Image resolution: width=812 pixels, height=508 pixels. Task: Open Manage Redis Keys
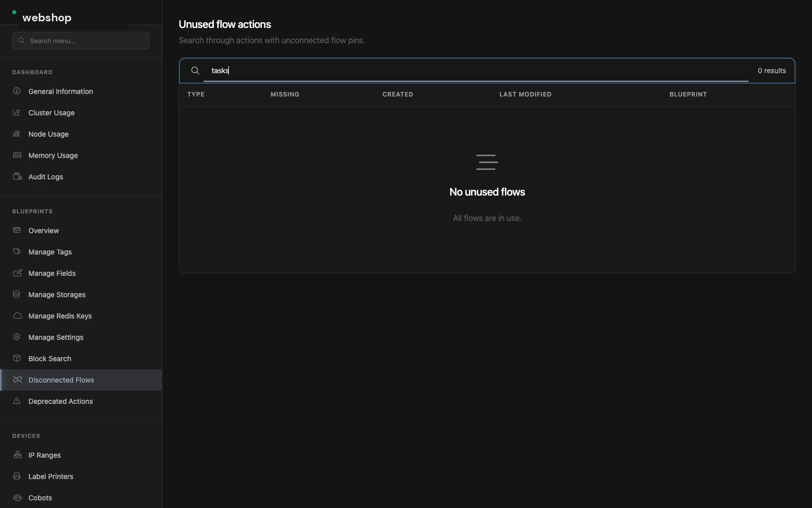click(81, 316)
